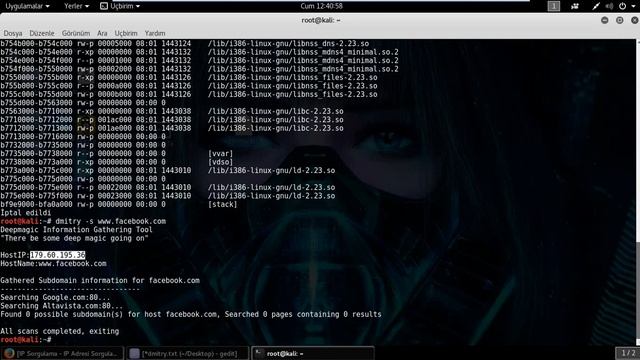Image resolution: width=640 pixels, height=360 pixels.
Task: Click the terminal vertical scrollbar thumb
Action: point(638,290)
